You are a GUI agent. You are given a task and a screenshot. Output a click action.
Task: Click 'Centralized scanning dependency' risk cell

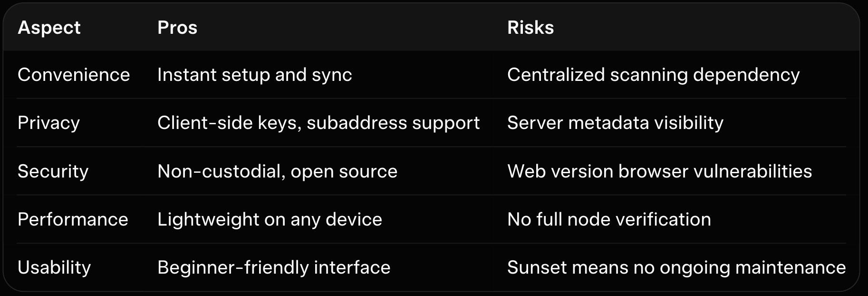pos(653,75)
